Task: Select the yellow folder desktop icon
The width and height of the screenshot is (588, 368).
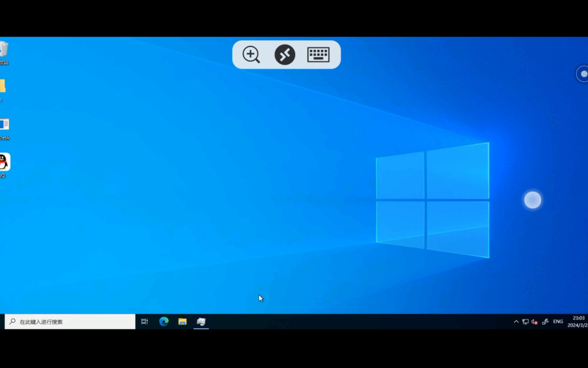Action: point(3,90)
